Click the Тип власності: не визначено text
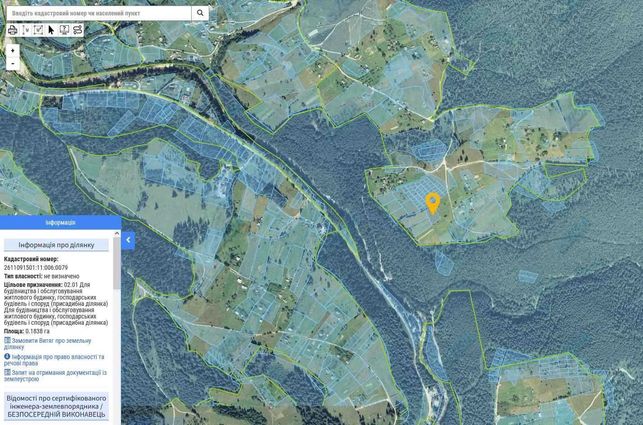The width and height of the screenshot is (643, 425). click(x=41, y=276)
